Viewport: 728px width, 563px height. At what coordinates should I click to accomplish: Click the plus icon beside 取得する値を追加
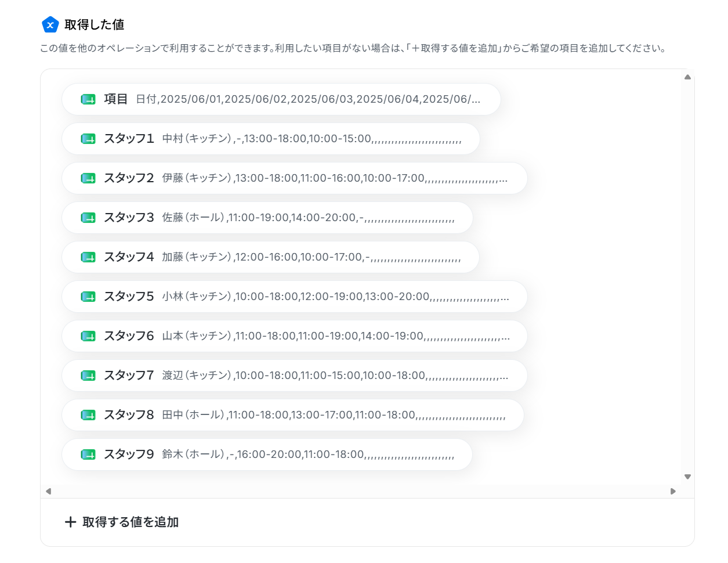(70, 522)
